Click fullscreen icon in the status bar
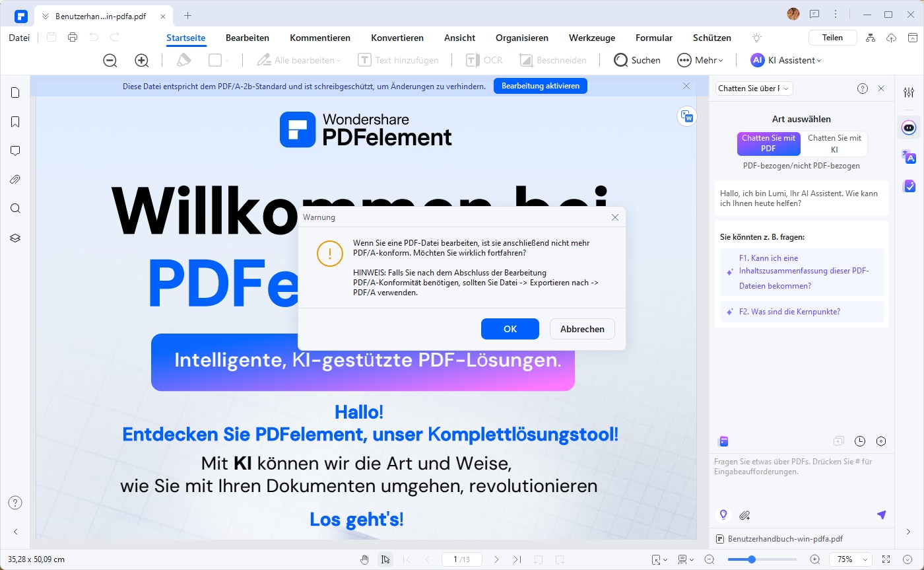 886,559
